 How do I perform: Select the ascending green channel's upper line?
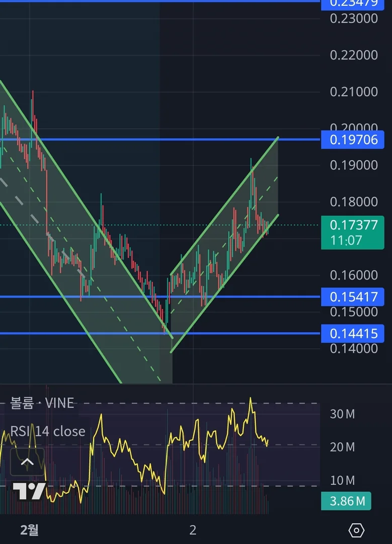tap(225, 206)
